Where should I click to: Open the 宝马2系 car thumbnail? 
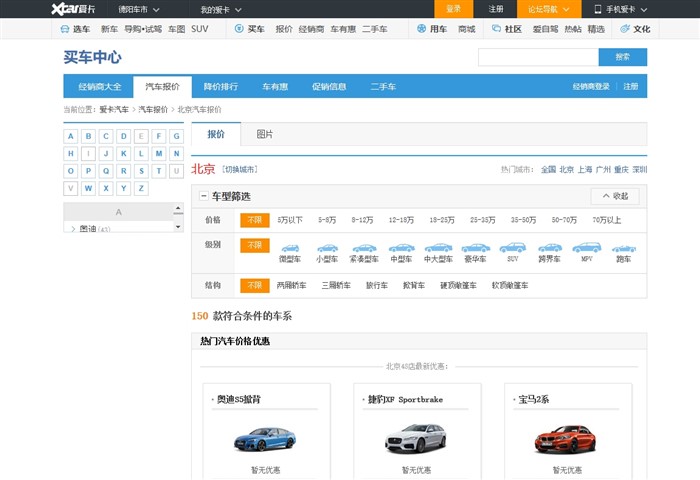pos(566,439)
